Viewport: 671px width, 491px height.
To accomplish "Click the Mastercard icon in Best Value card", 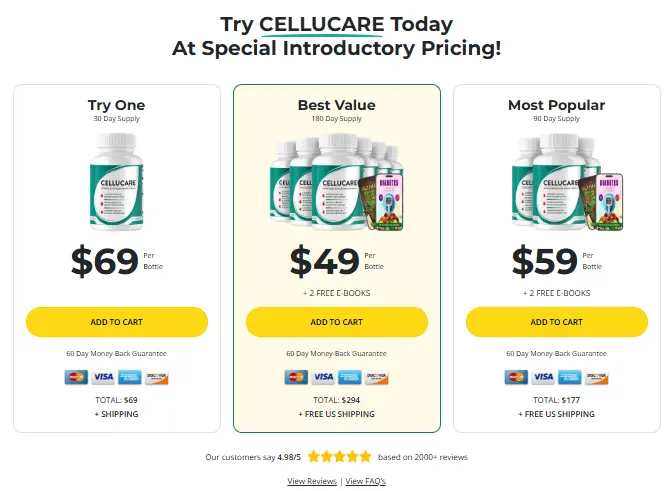I will pos(296,377).
